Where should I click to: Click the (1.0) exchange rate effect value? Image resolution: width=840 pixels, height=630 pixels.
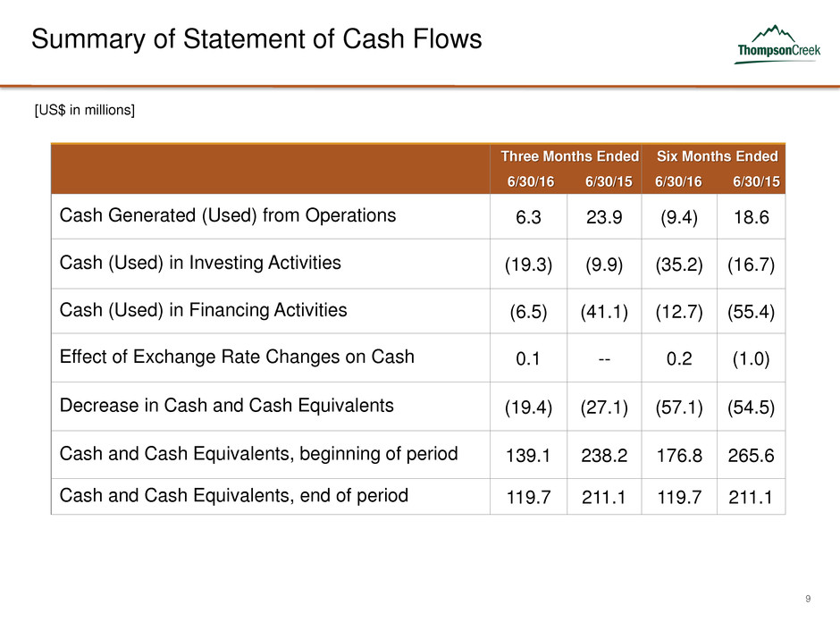[x=752, y=360]
